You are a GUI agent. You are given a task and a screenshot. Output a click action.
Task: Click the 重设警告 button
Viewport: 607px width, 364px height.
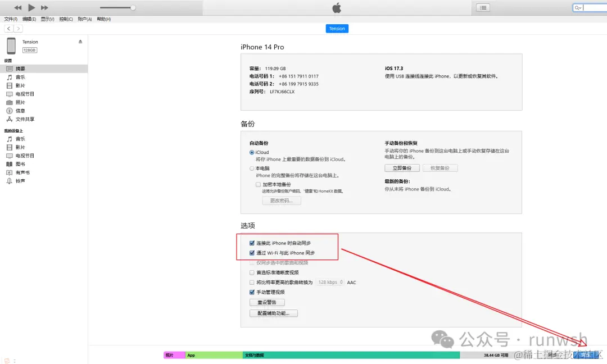267,303
